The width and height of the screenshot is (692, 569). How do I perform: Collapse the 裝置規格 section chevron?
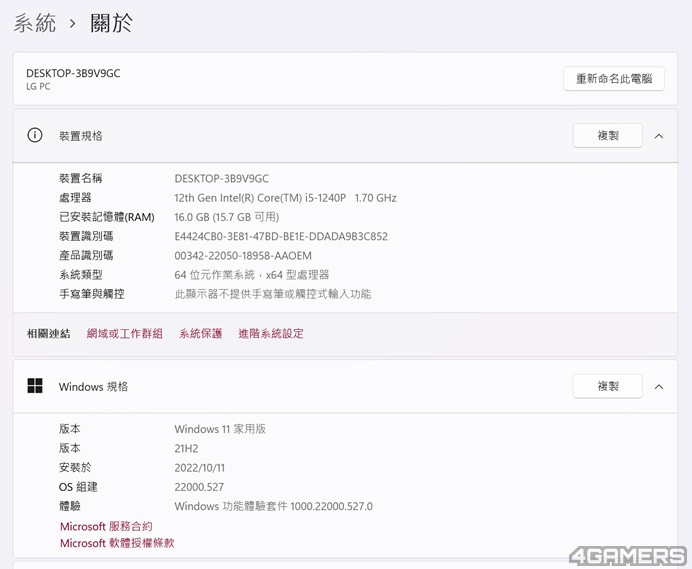(659, 136)
